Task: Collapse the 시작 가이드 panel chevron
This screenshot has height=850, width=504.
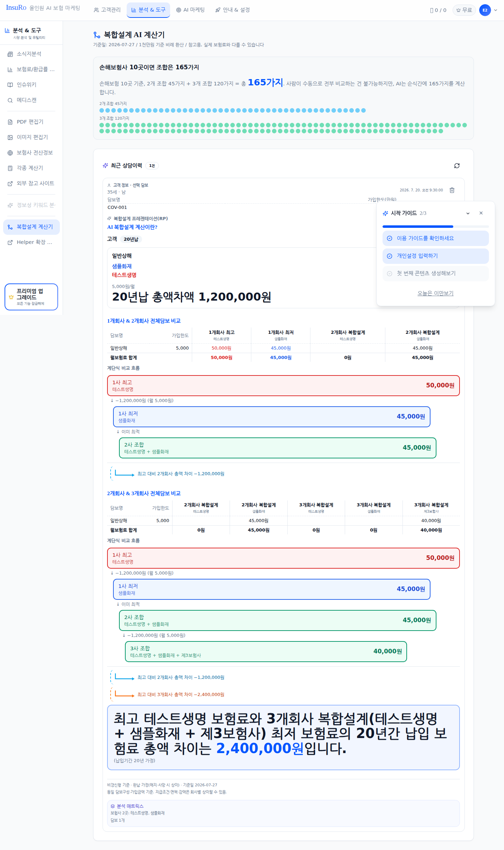Action: point(468,213)
